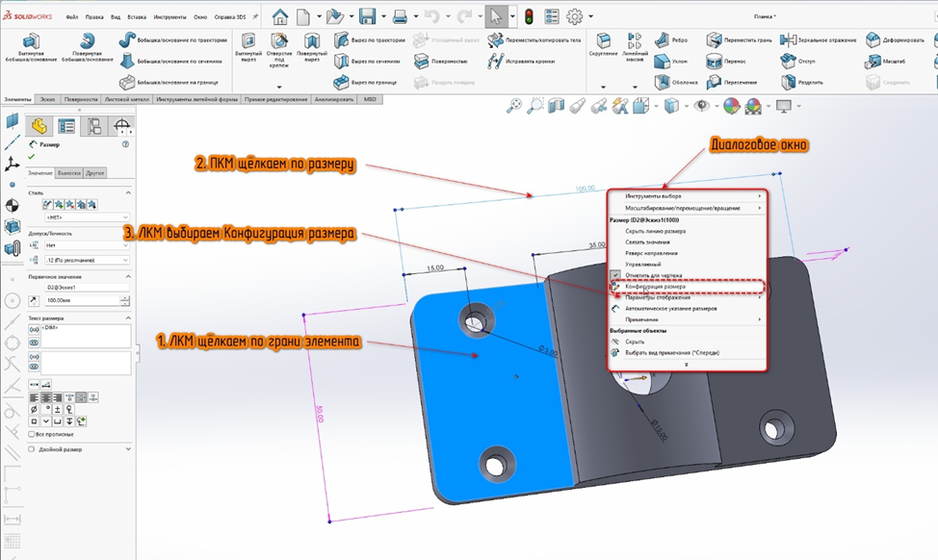This screenshot has width=938, height=560.
Task: Open the Вставка menu
Action: [137, 16]
